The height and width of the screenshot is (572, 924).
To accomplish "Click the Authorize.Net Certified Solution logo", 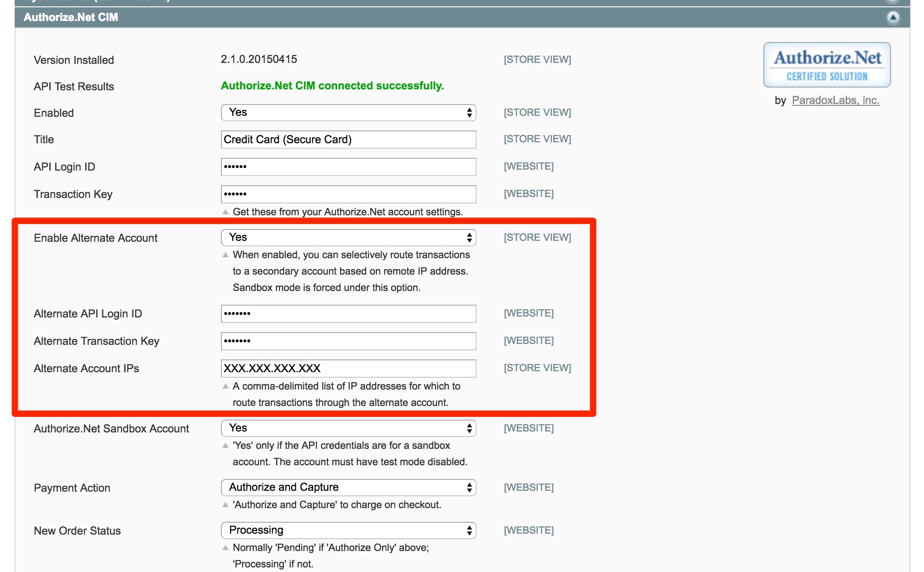I will 827,65.
